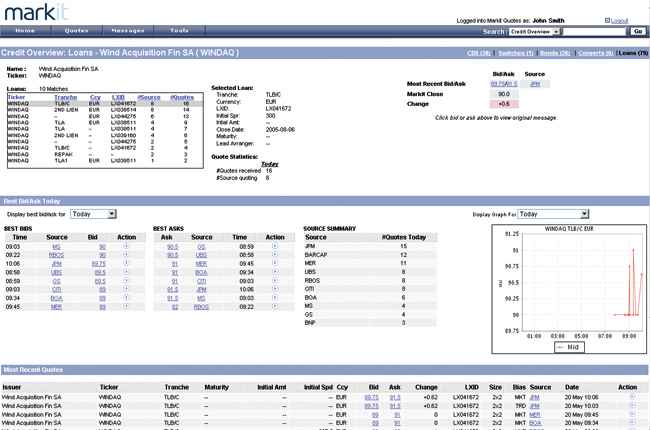Click the action icon for UBS best ask
The width and height of the screenshot is (650, 430).
pos(275,255)
